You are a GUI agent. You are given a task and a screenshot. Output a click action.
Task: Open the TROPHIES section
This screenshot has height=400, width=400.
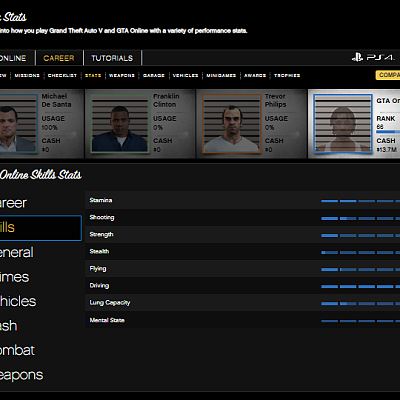[x=287, y=76]
